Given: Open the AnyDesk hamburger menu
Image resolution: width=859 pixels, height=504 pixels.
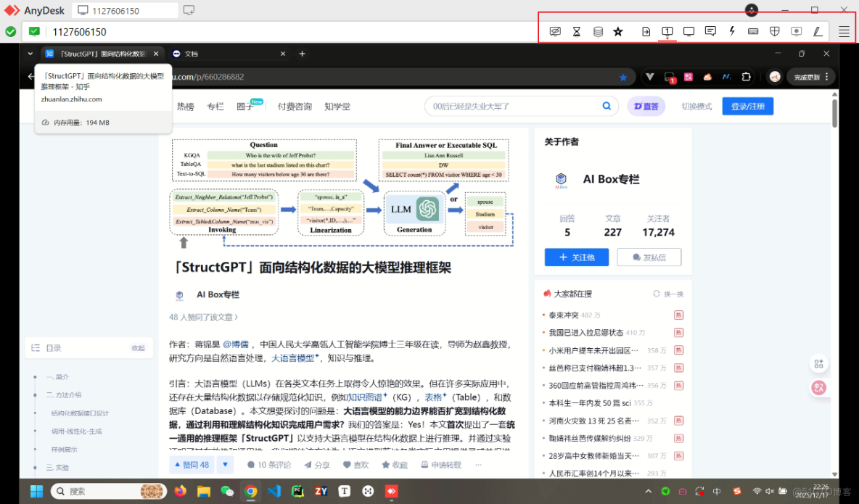Looking at the screenshot, I should point(842,31).
